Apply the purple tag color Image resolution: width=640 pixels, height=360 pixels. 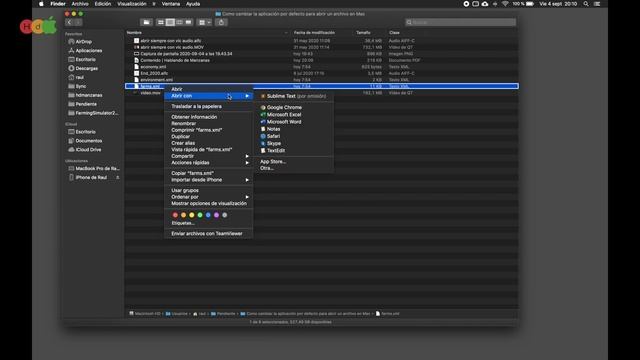pyautogui.click(x=216, y=215)
